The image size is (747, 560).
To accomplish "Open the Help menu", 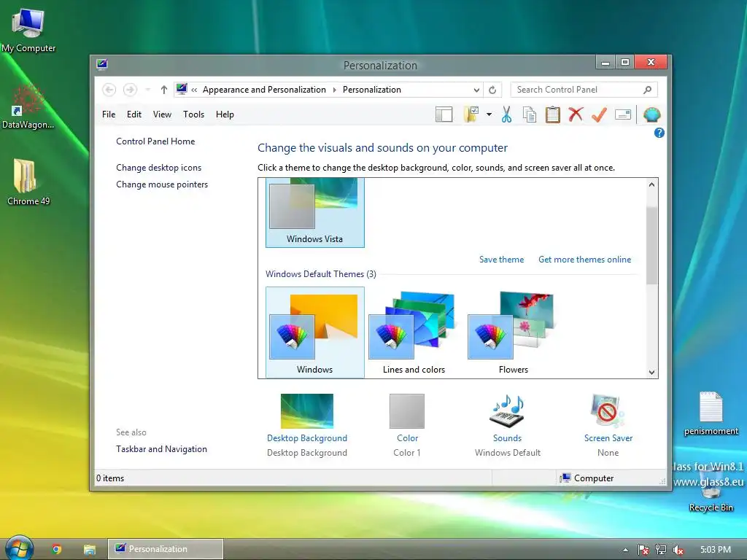I will click(x=225, y=114).
